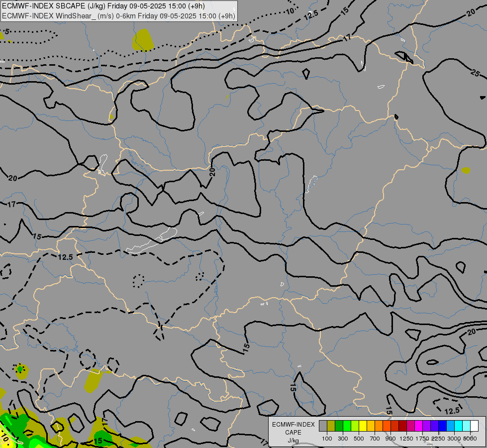Image resolution: width=487 pixels, height=448 pixels.
Task: Click the 300 value in the legend
Action: coord(343,439)
